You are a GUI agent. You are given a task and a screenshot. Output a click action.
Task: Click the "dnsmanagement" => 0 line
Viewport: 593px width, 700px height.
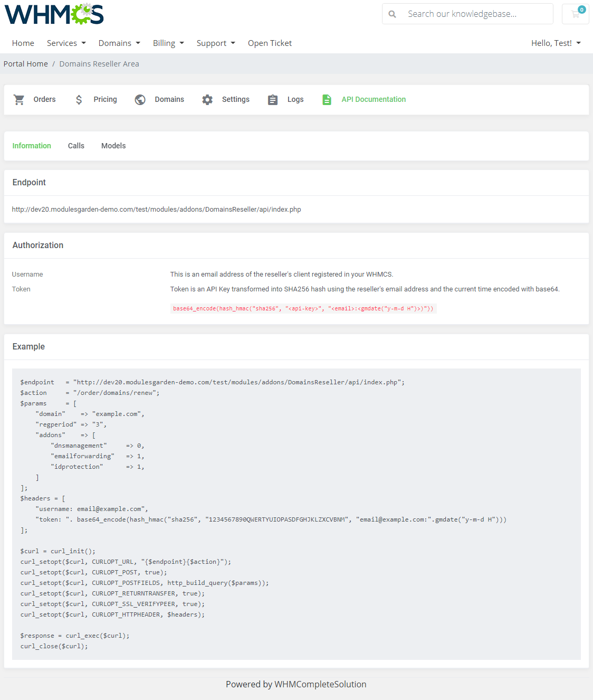(98, 446)
